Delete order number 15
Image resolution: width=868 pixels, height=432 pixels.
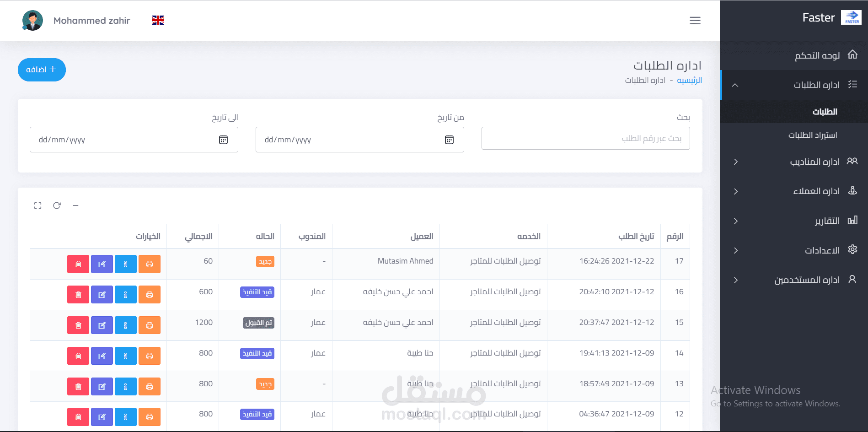(78, 325)
